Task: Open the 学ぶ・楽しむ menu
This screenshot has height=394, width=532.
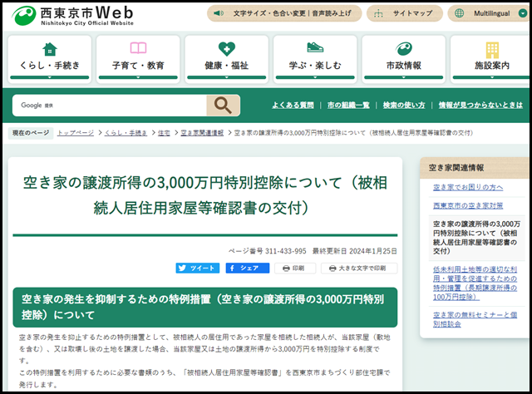Action: point(315,59)
